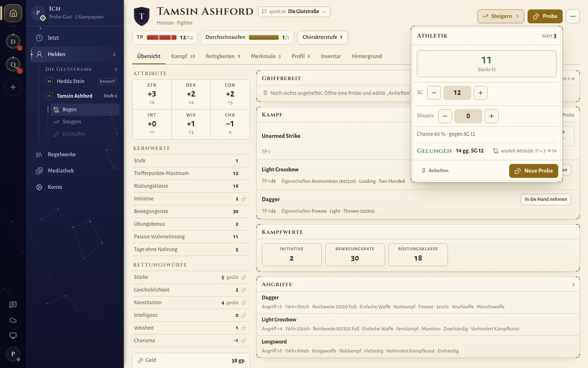Click the Neue Probe button

[534, 171]
